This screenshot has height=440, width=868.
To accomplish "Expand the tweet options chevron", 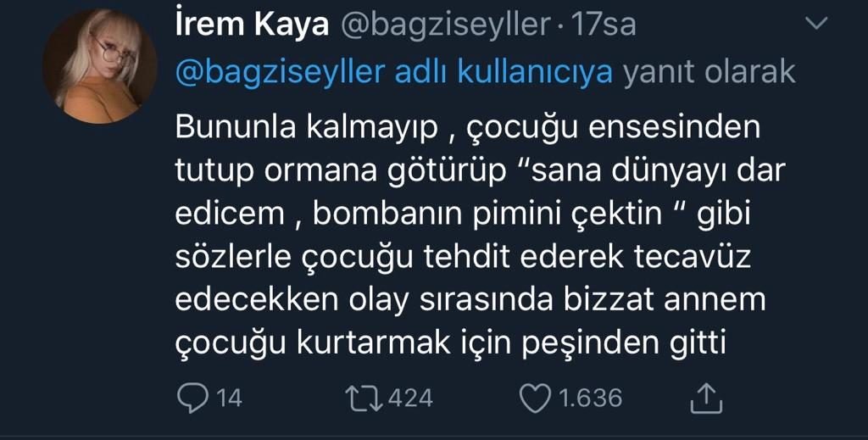I will [817, 23].
